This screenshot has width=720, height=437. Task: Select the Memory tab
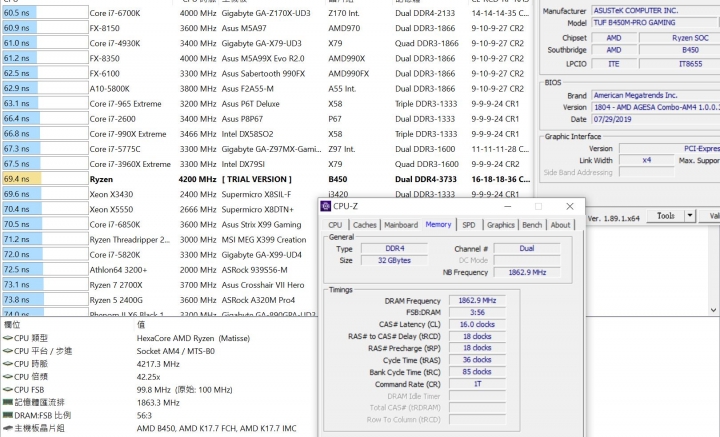point(438,224)
